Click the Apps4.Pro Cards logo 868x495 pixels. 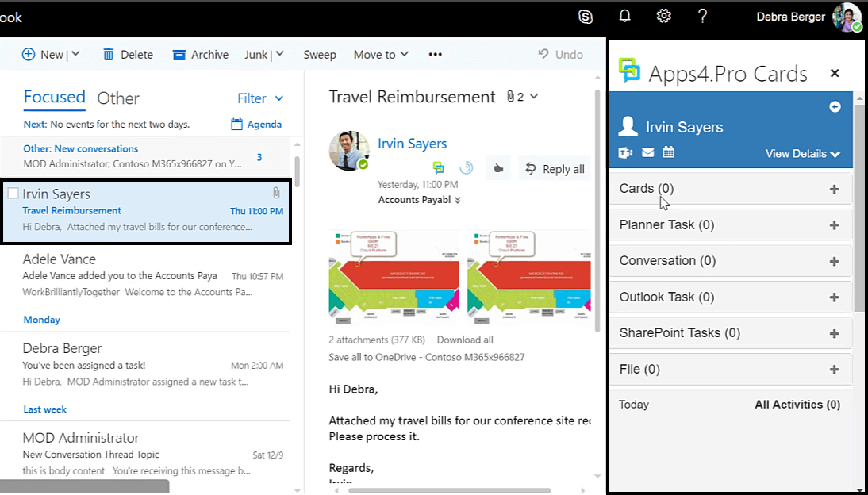point(629,71)
